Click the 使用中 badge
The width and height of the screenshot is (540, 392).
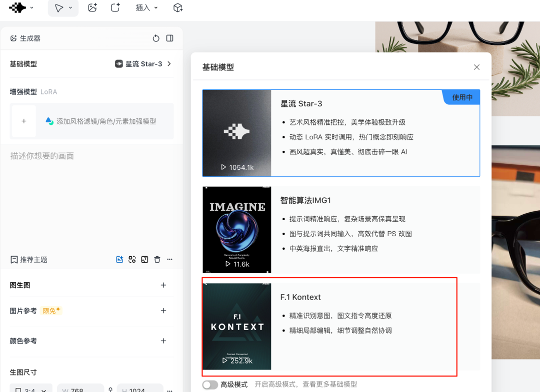pos(461,97)
